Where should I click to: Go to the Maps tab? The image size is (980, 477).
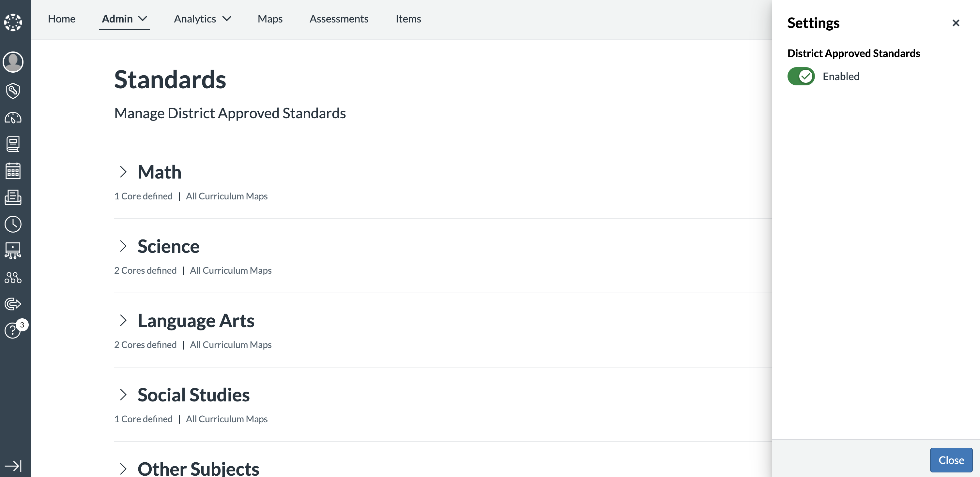(270, 19)
